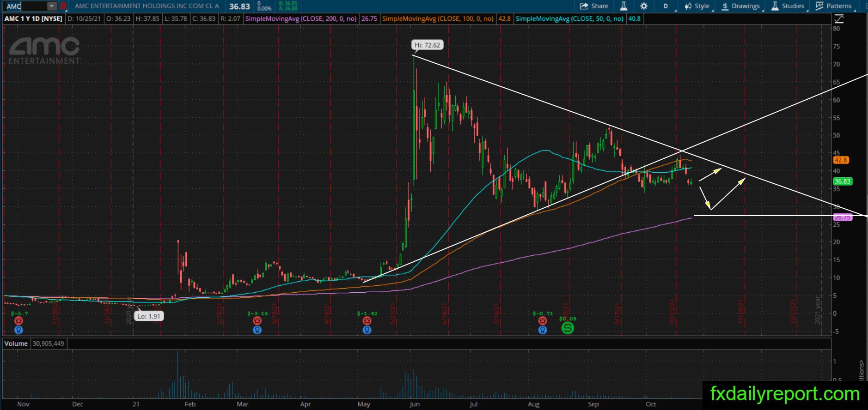Open the Style menu

coord(697,6)
